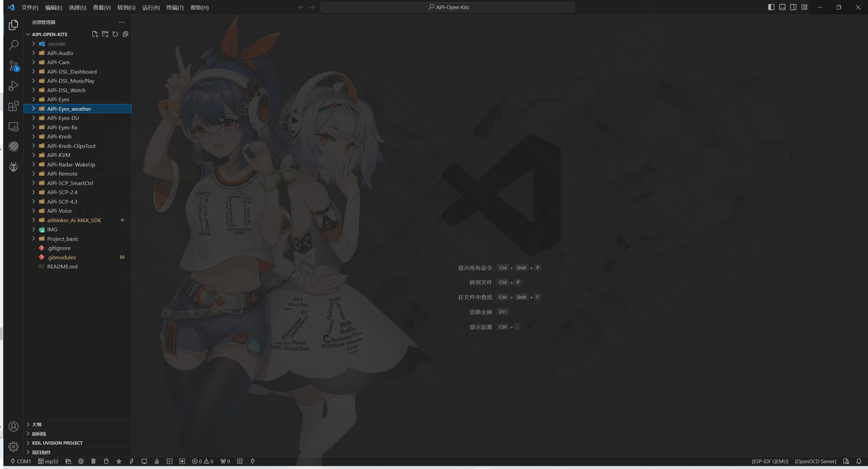Select the COM1 serial port in status bar
Screen dimensions: 868x469
pos(21,461)
